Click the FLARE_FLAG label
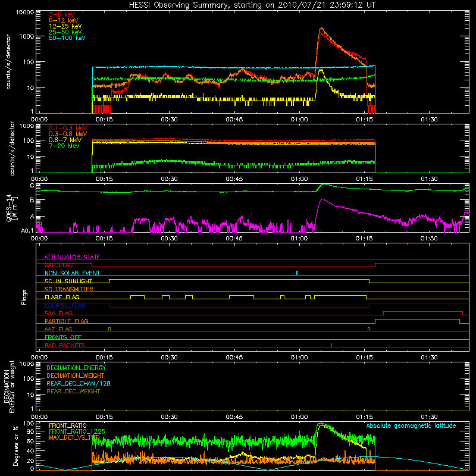The image size is (476, 476). point(62,297)
